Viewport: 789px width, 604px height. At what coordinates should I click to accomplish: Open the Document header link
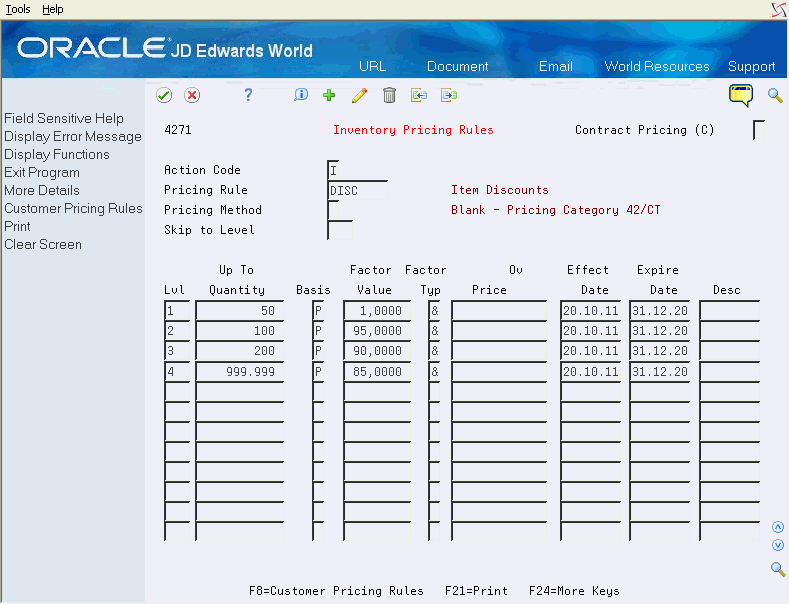coord(457,66)
